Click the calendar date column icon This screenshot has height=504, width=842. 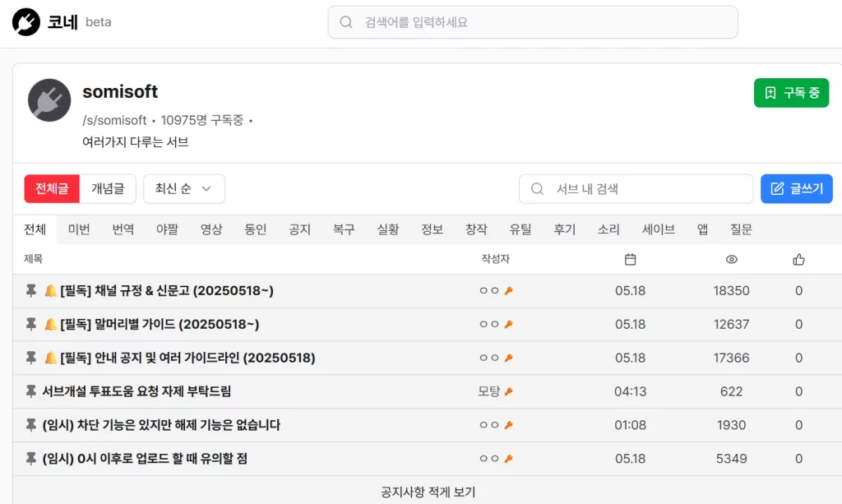[x=631, y=260]
